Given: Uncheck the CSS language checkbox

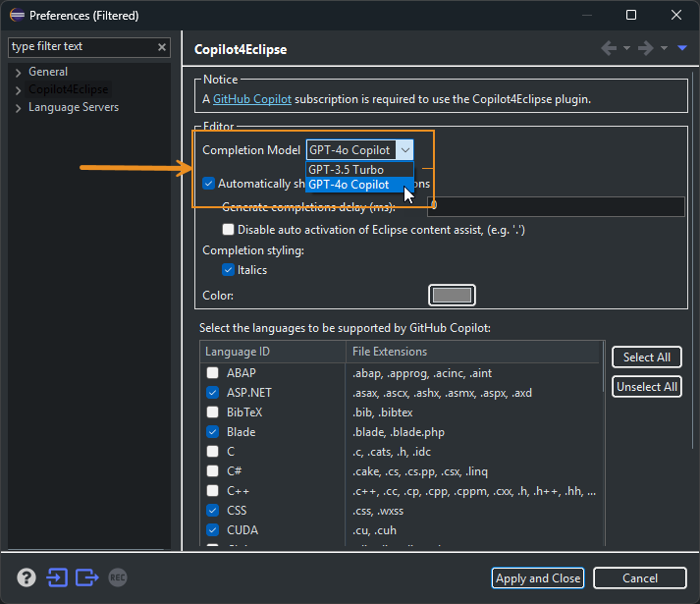Looking at the screenshot, I should coord(212,510).
